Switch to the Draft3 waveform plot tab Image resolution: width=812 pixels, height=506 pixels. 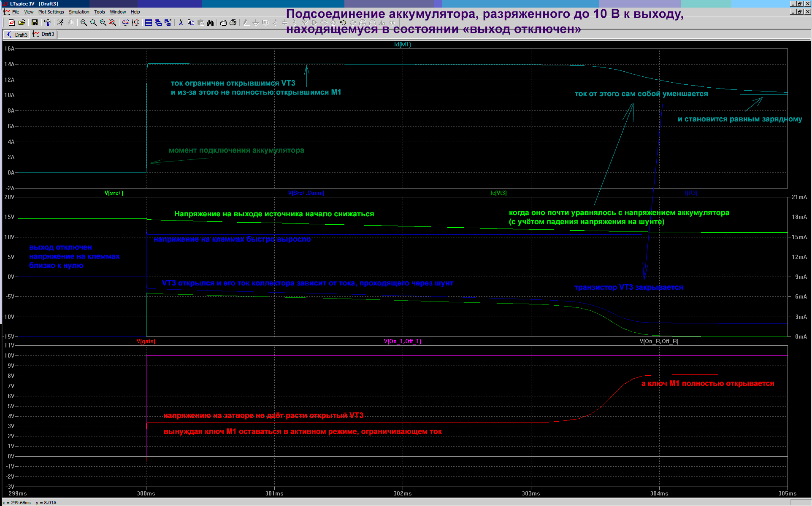pyautogui.click(x=44, y=34)
